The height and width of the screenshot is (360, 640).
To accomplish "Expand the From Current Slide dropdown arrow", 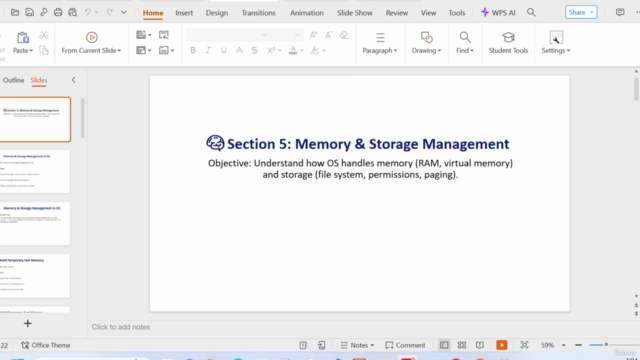I will point(119,51).
